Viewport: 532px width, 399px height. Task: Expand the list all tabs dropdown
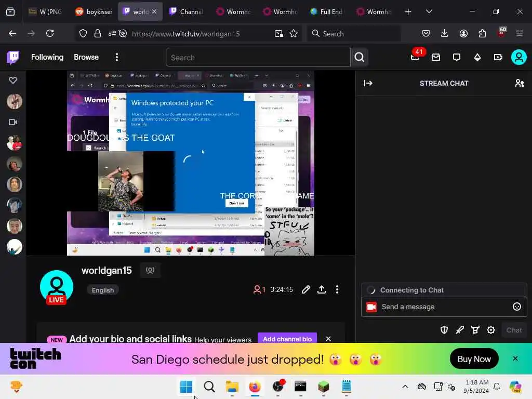pyautogui.click(x=429, y=11)
